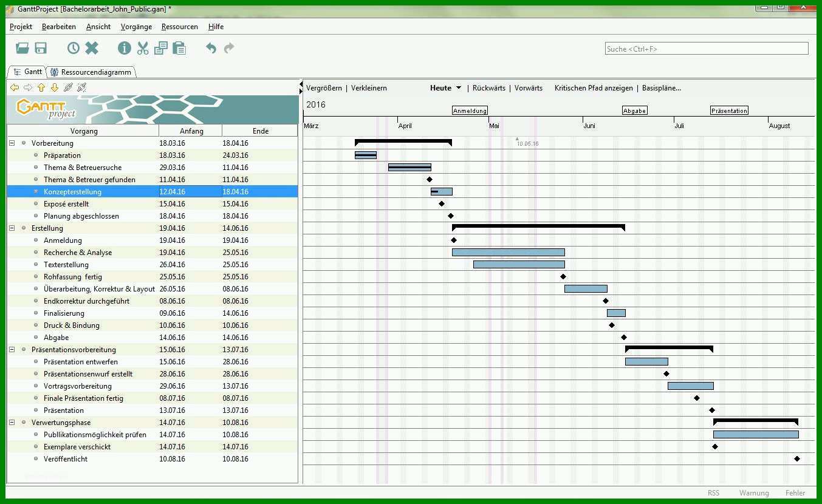Collapse the Verwertungsphase task group
Screen dimensions: 822x504
click(x=12, y=423)
